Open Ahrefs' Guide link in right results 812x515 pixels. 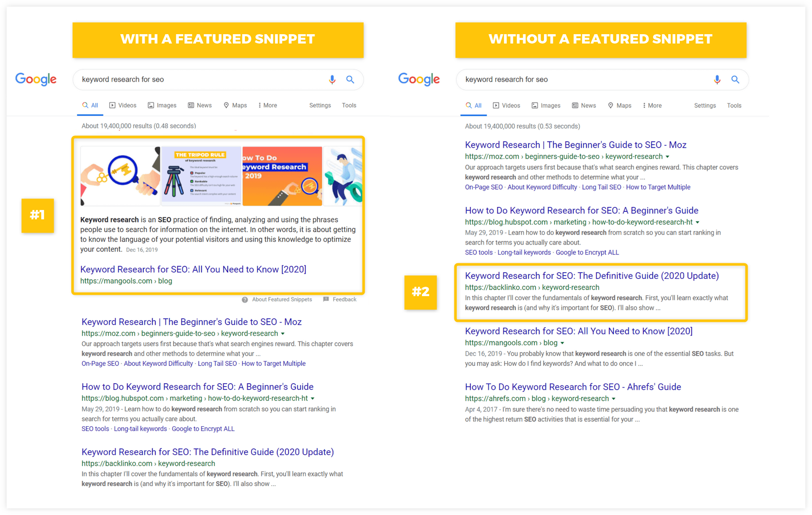coord(573,387)
